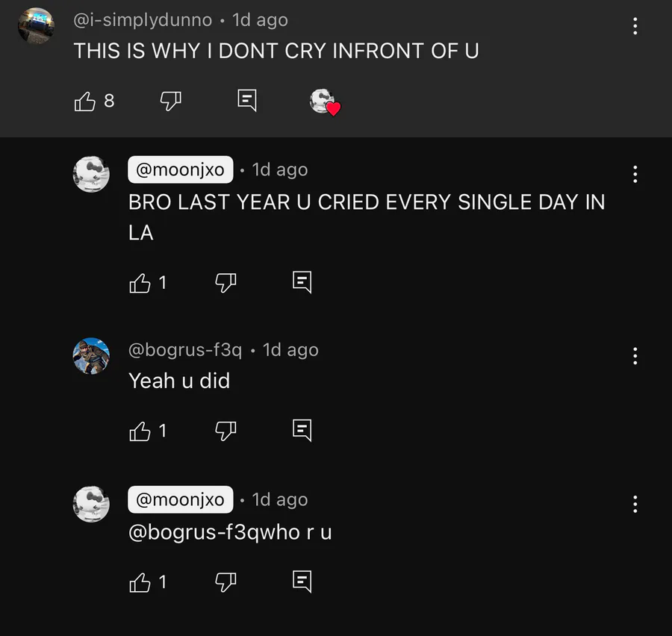Reply to the "BRO LAST YEAR" comment
The height and width of the screenshot is (636, 672).
click(x=302, y=282)
